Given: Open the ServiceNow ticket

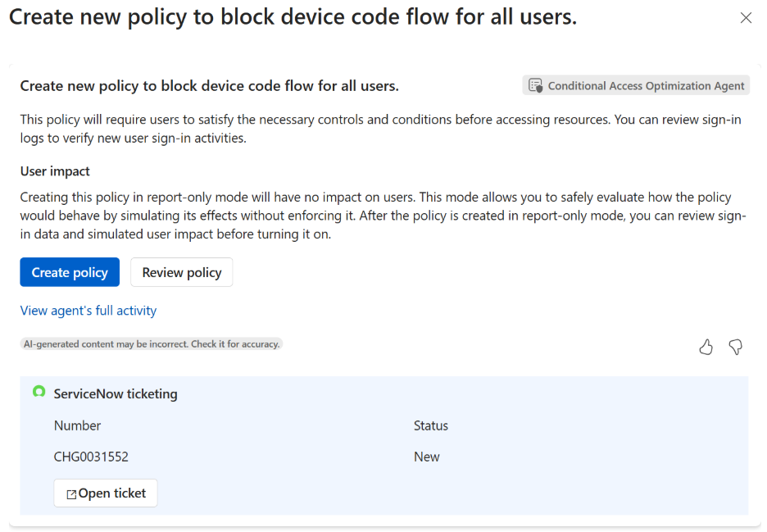Looking at the screenshot, I should coord(106,493).
